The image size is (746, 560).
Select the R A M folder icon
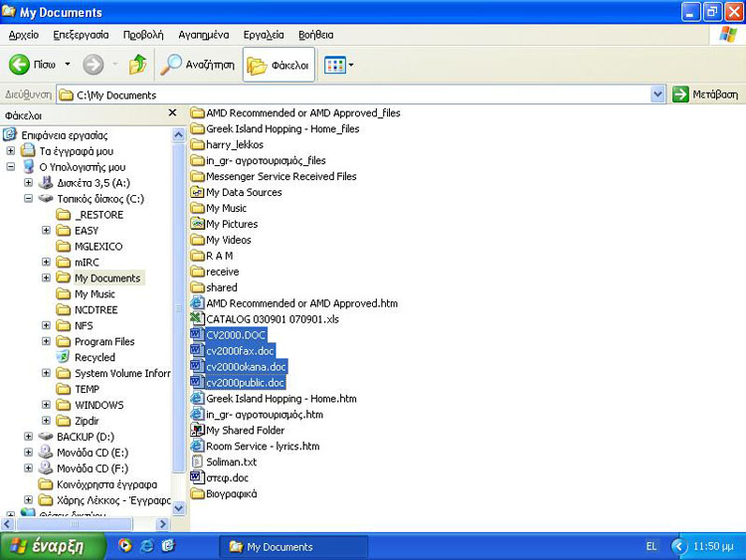click(x=198, y=256)
